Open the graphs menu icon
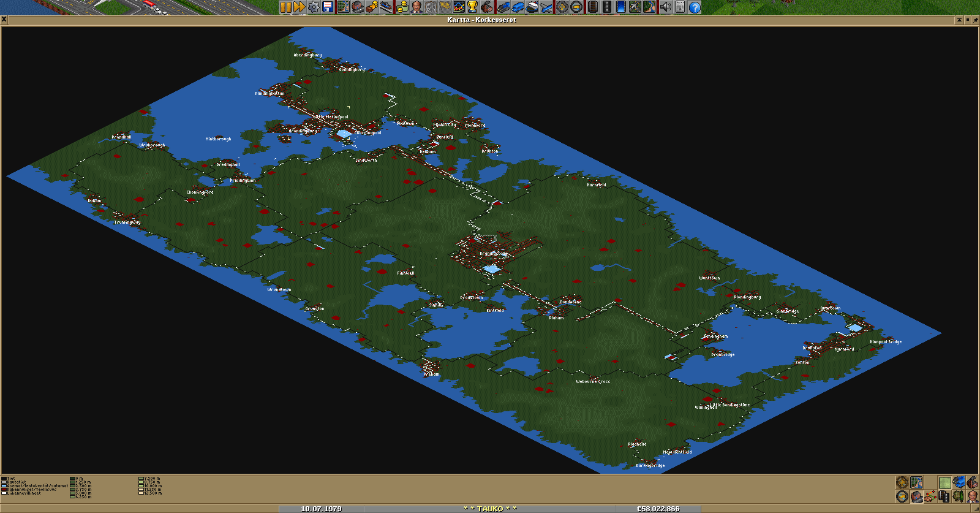The height and width of the screenshot is (513, 980). pos(459,7)
